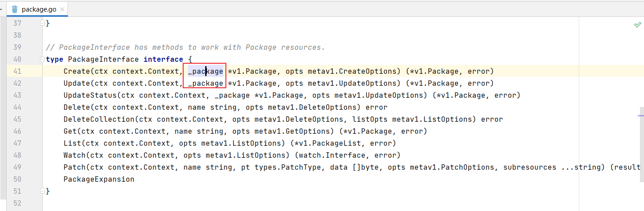Click the 'type' keyword on line 40
644x211 pixels.
(x=55, y=59)
